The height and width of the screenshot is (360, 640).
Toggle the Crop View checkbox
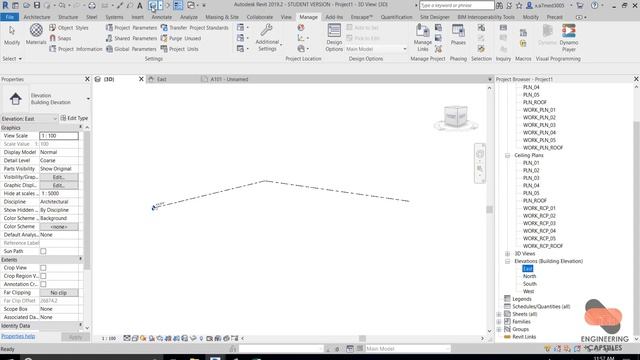(43, 268)
